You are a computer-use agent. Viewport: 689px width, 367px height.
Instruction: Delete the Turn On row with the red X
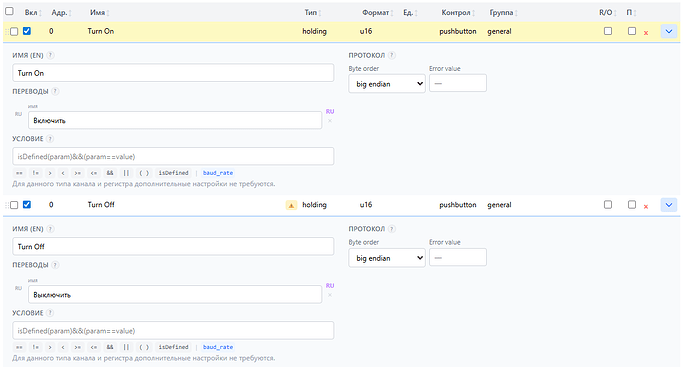pyautogui.click(x=646, y=33)
